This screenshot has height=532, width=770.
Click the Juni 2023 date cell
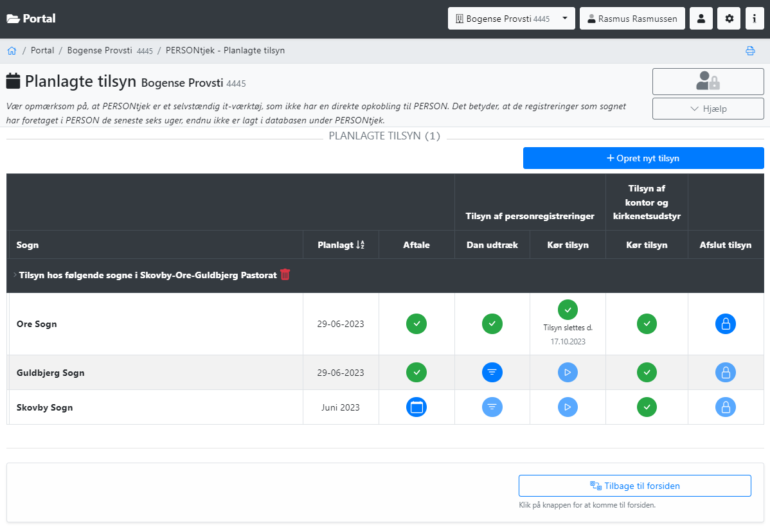[x=341, y=407]
